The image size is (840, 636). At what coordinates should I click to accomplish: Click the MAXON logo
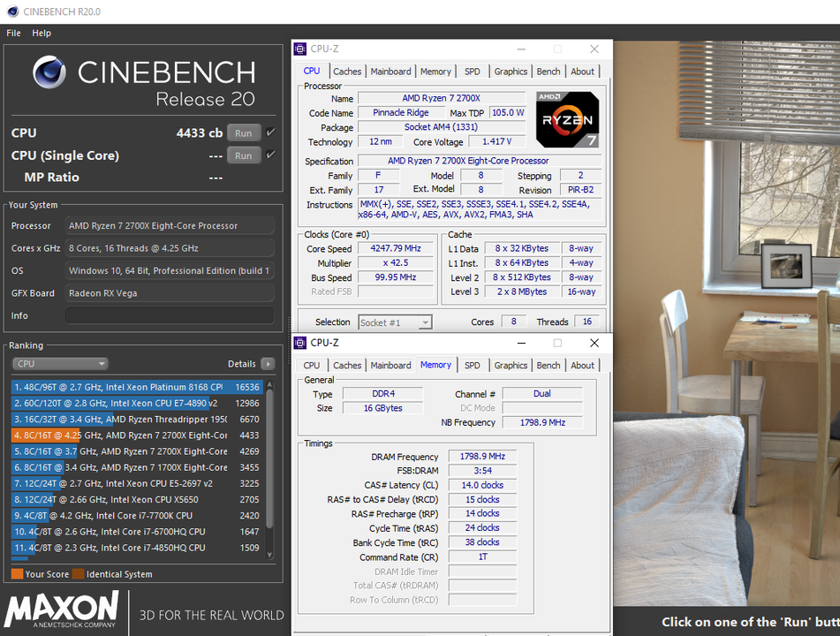coord(62,609)
